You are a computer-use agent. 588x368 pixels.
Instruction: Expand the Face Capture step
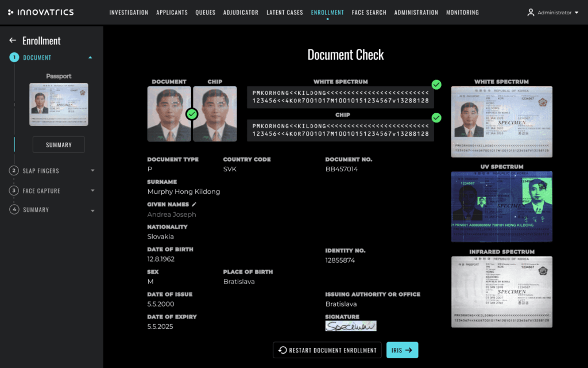coord(92,190)
